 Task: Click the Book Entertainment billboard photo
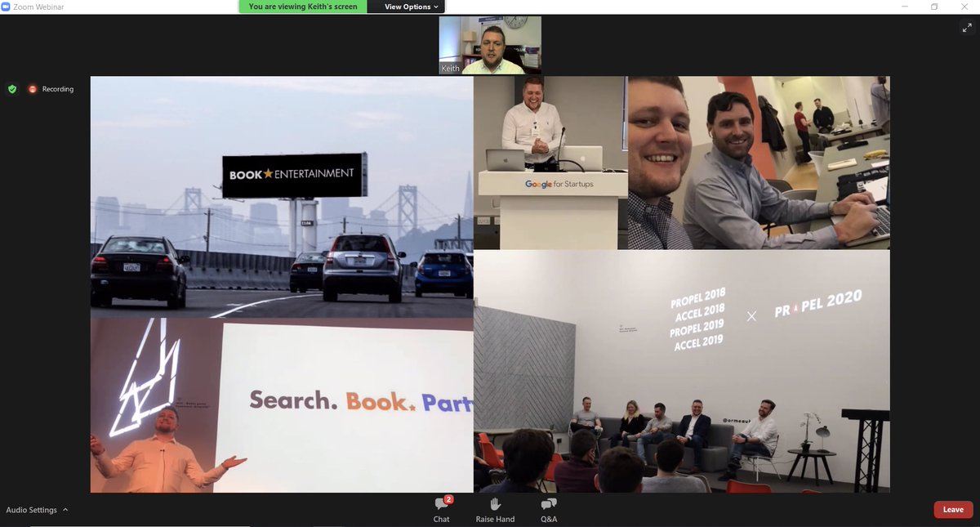pyautogui.click(x=282, y=197)
